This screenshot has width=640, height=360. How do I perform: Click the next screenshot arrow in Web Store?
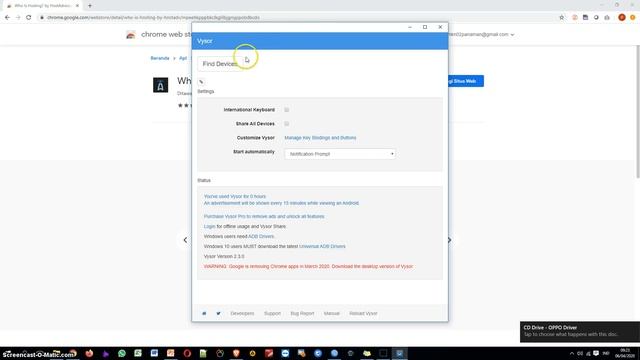click(449, 240)
